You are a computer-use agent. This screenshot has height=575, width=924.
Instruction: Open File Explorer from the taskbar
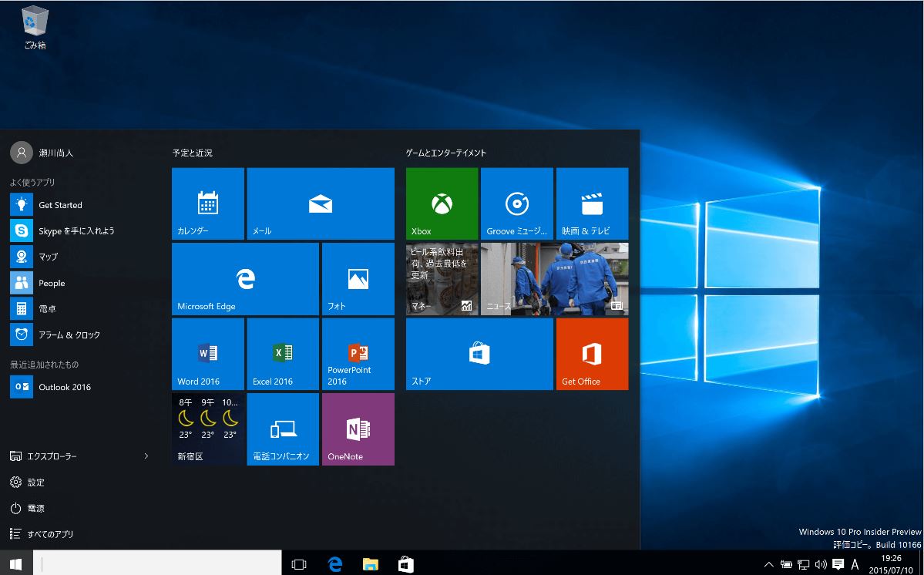pyautogui.click(x=370, y=564)
